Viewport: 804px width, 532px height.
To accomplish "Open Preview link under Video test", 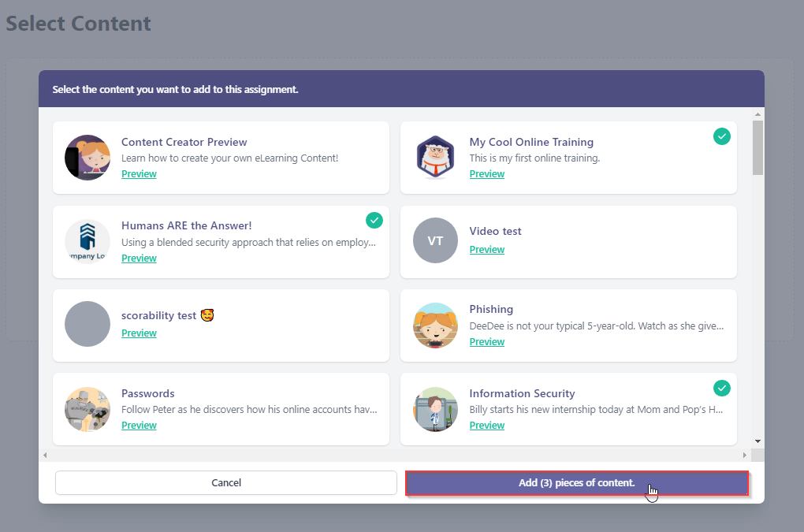I will [x=487, y=250].
